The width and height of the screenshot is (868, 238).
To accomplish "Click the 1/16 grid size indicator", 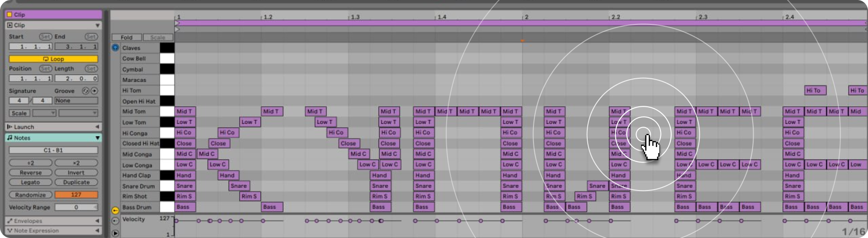I will coord(854,231).
